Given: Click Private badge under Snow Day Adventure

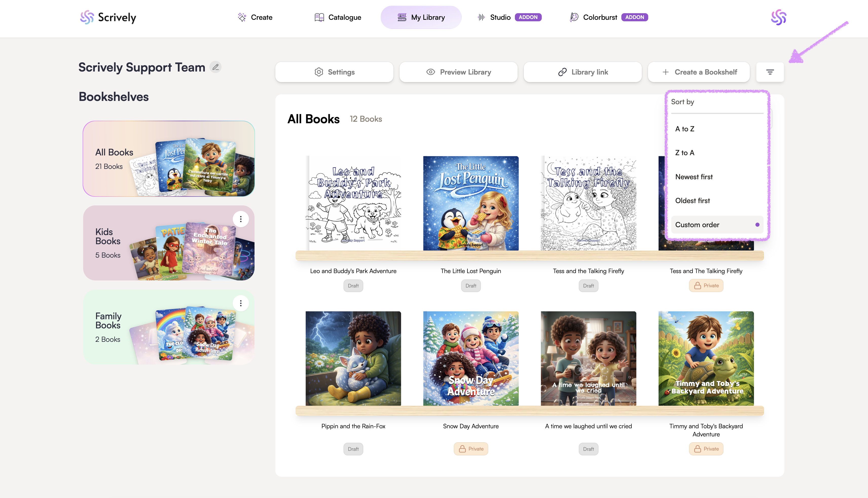Looking at the screenshot, I should coord(471,449).
